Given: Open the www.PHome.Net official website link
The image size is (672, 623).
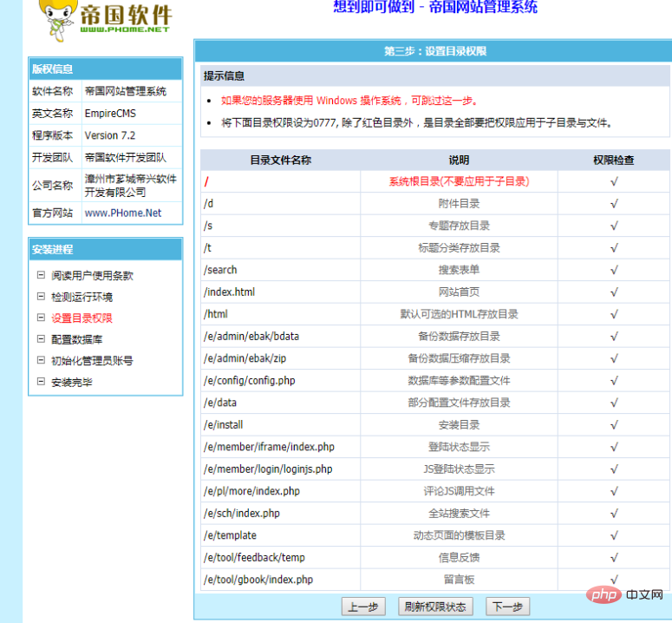Looking at the screenshot, I should [122, 213].
